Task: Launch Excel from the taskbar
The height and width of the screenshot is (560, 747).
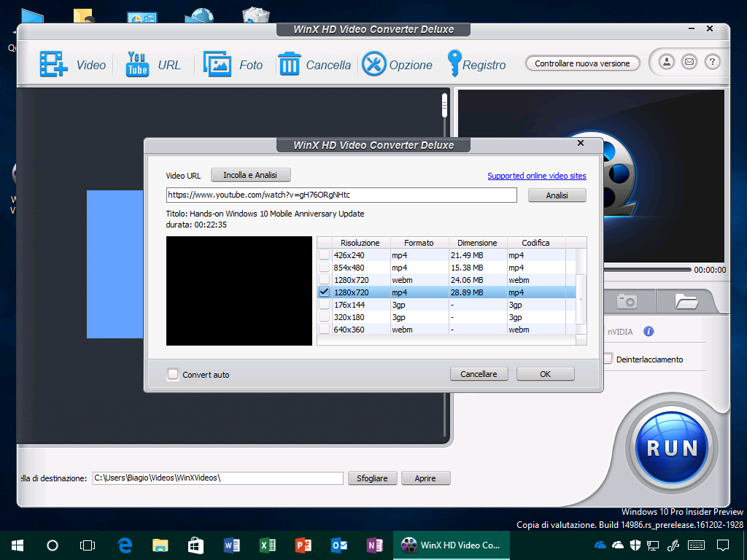Action: (267, 545)
